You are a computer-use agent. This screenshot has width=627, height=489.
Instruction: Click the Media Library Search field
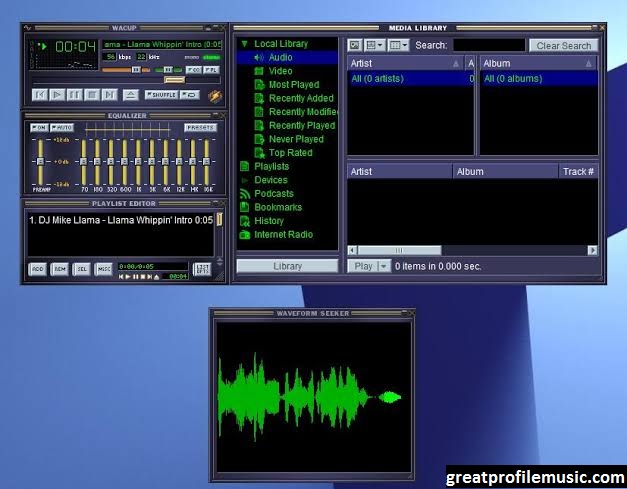489,45
